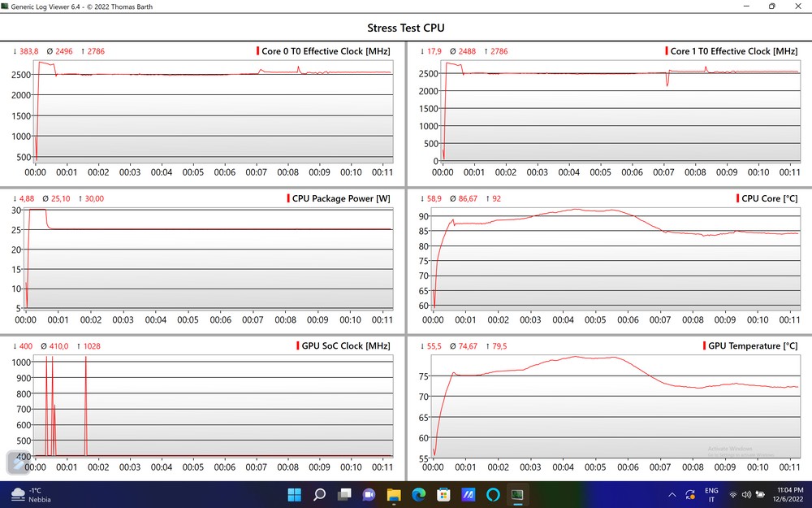
Task: Click CPU Package Power average 25,10
Action: 60,198
